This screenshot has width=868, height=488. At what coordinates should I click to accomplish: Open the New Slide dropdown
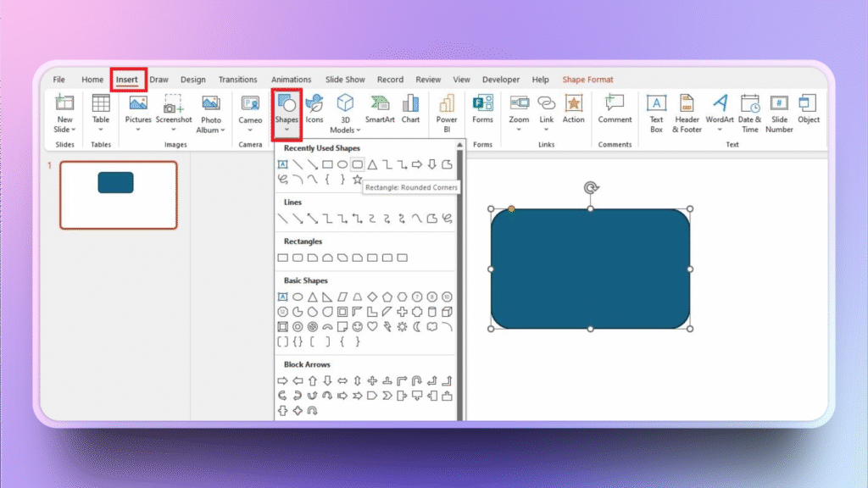pos(65,130)
